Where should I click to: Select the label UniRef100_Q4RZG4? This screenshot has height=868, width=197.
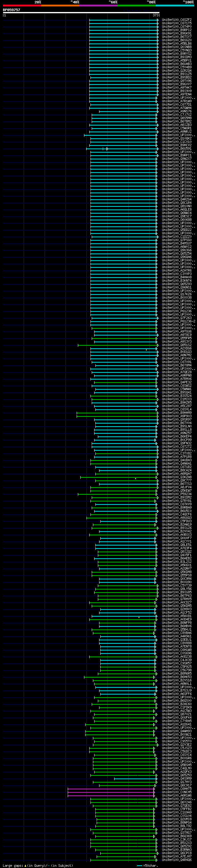tap(177, 200)
